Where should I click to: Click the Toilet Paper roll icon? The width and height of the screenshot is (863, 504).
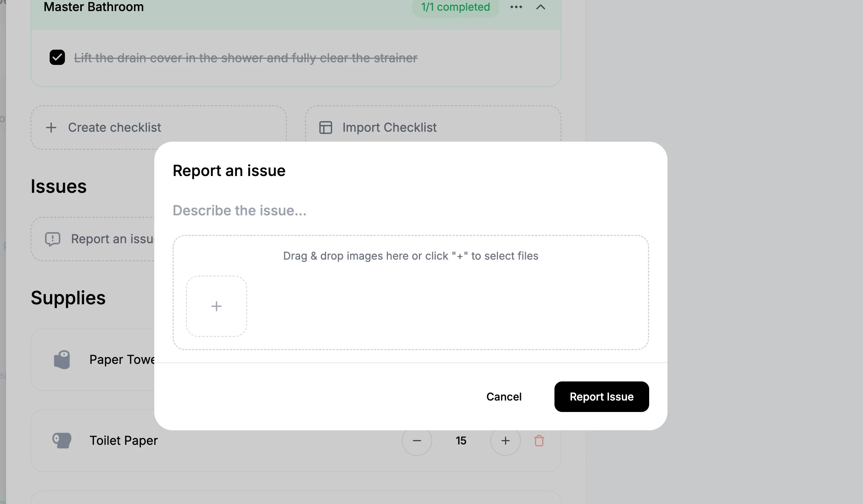62,441
